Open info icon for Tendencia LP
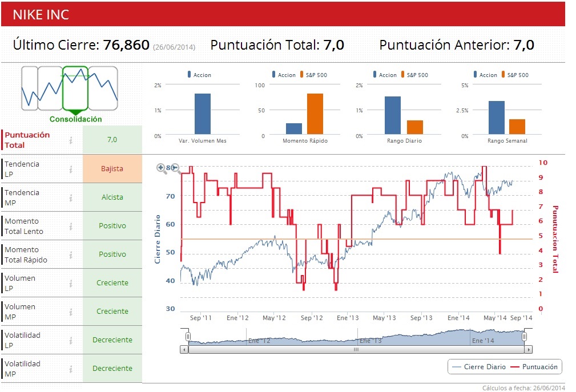The width and height of the screenshot is (576, 392). [71, 169]
